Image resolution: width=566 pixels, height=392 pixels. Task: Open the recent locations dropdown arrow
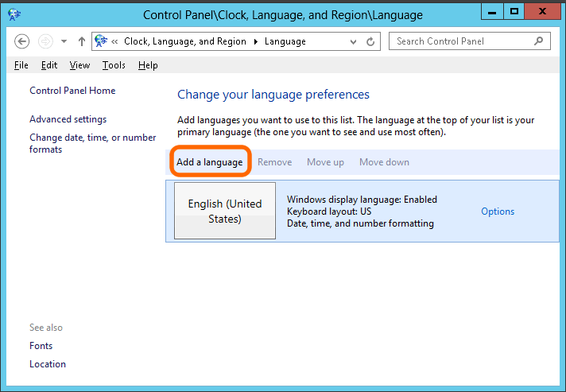pos(64,41)
